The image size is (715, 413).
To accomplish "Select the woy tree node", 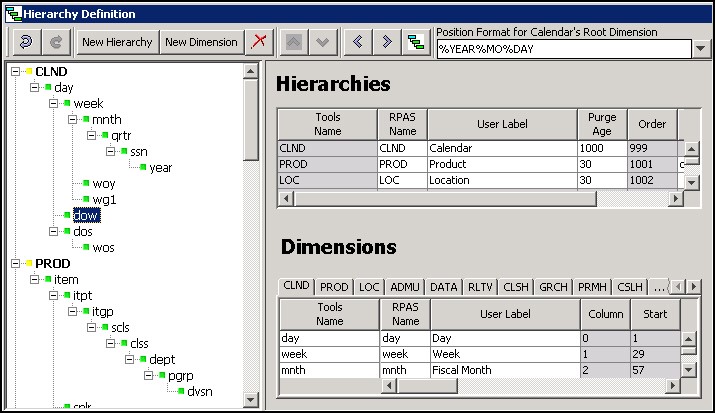I will click(x=104, y=184).
